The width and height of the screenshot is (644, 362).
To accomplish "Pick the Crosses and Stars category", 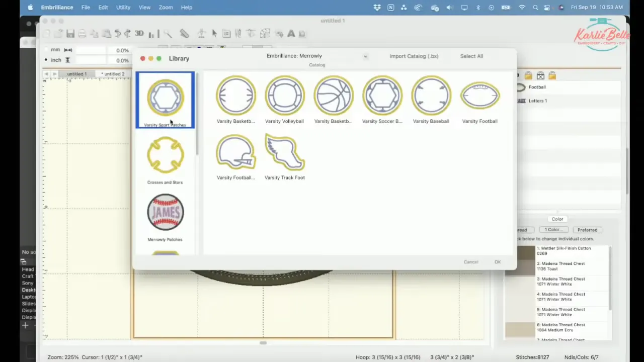I will (x=165, y=160).
